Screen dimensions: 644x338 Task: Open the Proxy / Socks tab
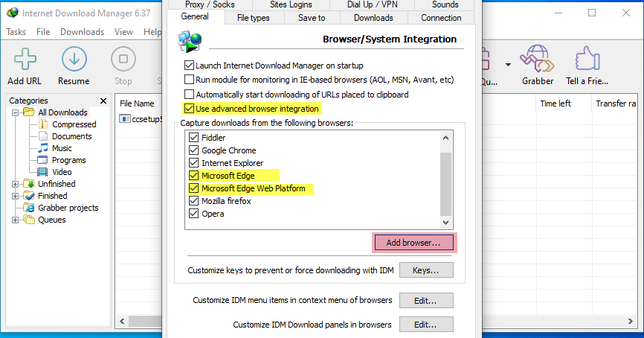pos(210,4)
